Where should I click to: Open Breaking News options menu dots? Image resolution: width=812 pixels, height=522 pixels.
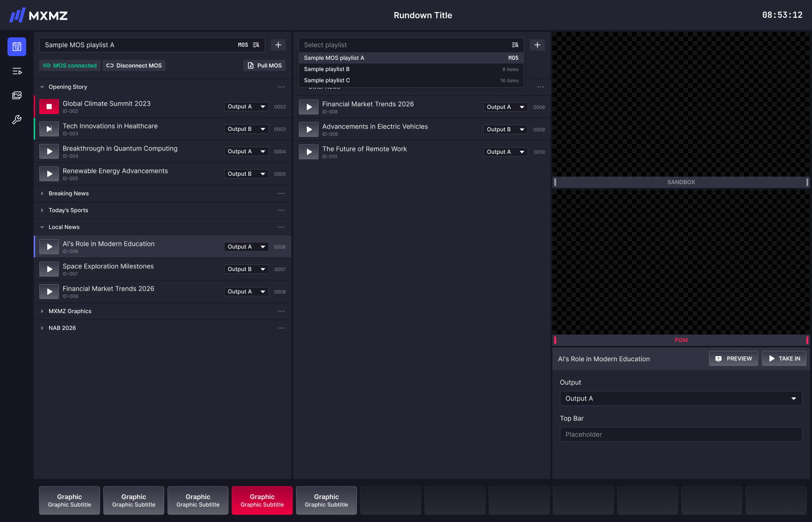(281, 193)
